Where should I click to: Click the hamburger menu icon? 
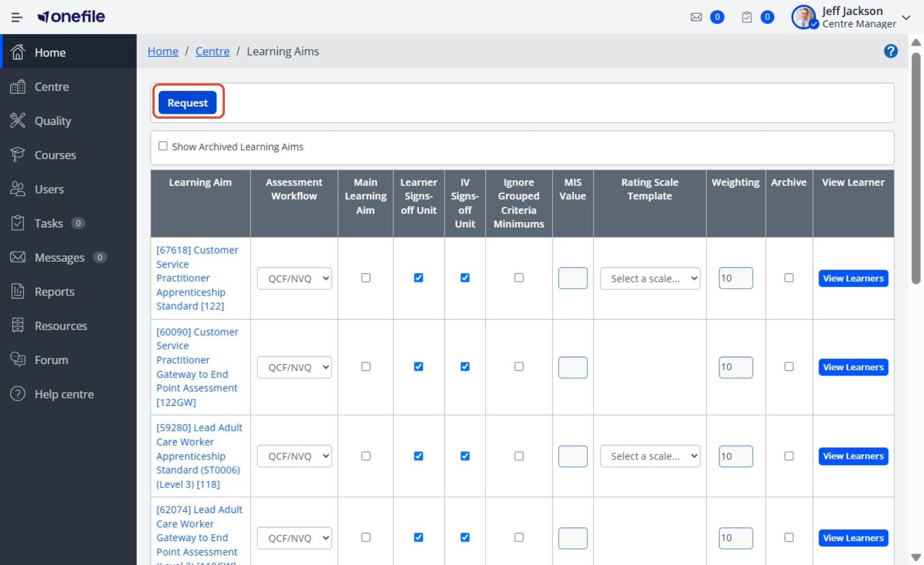(x=17, y=17)
